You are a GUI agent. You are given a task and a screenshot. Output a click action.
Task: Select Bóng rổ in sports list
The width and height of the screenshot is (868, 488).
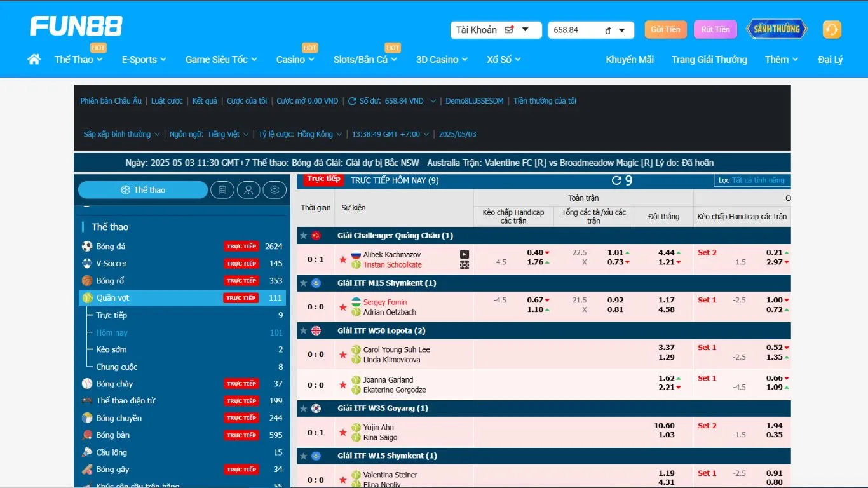pyautogui.click(x=111, y=281)
